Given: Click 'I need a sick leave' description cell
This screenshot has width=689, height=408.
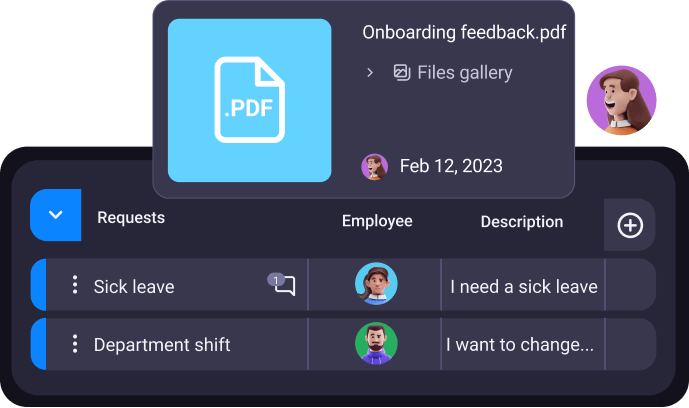Looking at the screenshot, I should tap(523, 285).
